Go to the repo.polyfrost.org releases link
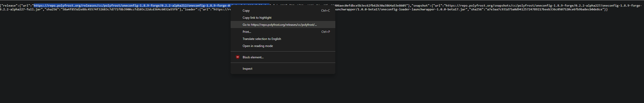Screen dimensions: 644x103 pyautogui.click(x=279, y=25)
